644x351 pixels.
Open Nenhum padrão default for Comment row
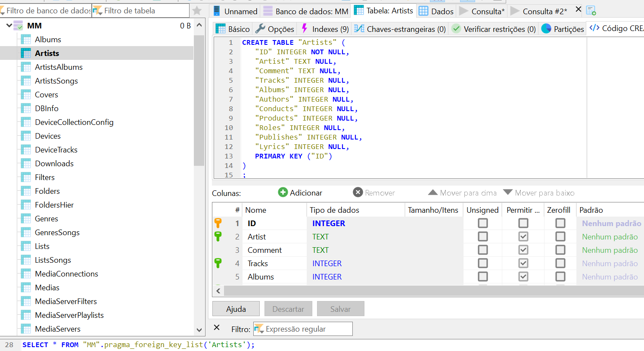[x=610, y=250]
